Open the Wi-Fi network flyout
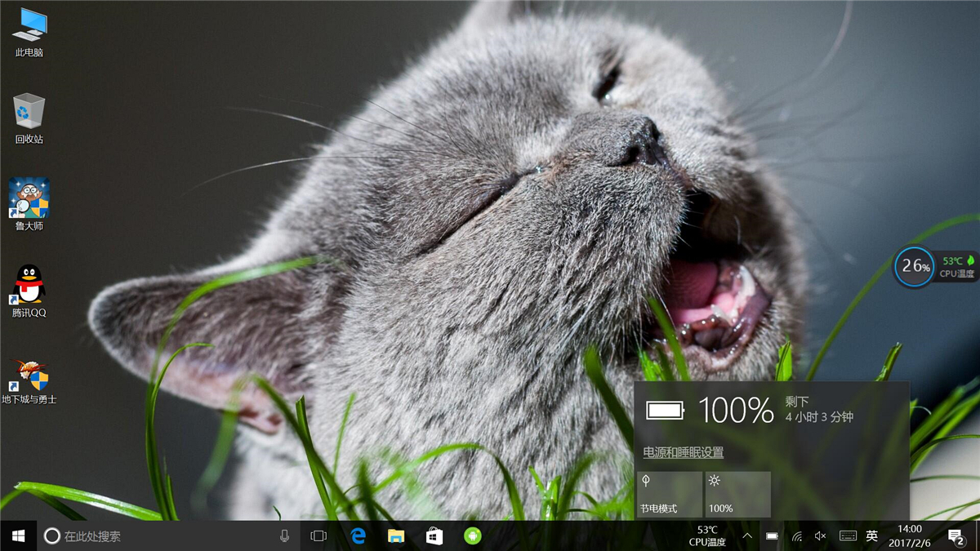Image resolution: width=980 pixels, height=551 pixels. point(796,536)
